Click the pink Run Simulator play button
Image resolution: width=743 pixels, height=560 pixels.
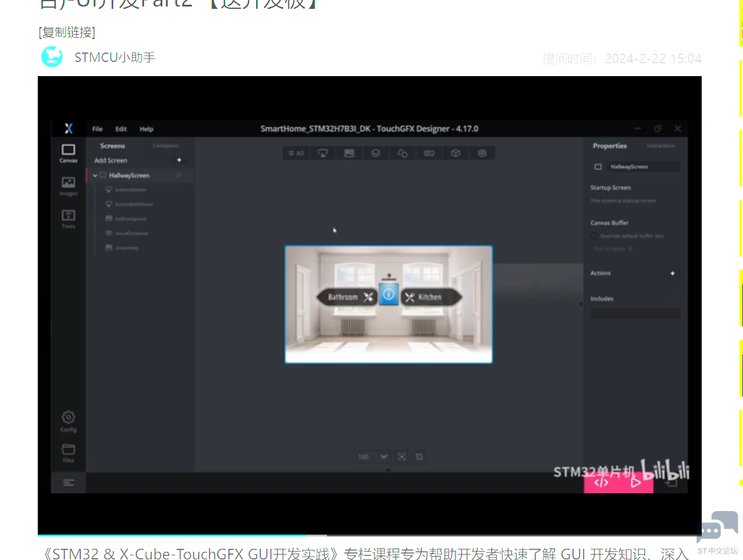(x=636, y=483)
